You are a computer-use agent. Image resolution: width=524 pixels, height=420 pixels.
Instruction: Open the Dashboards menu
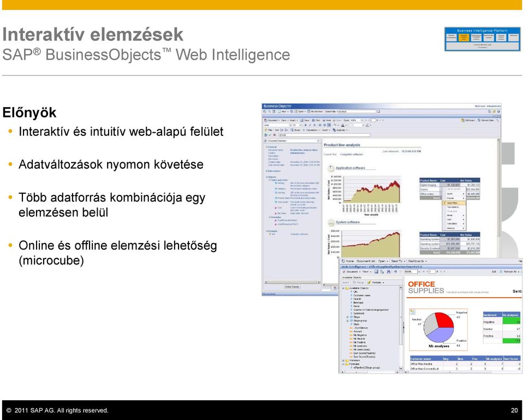pyautogui.click(x=417, y=261)
